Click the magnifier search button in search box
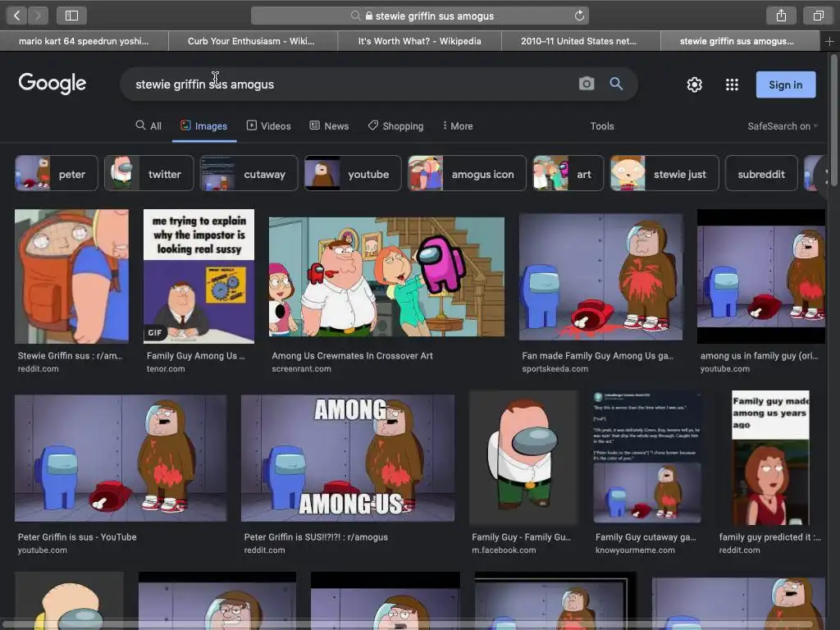 [616, 84]
